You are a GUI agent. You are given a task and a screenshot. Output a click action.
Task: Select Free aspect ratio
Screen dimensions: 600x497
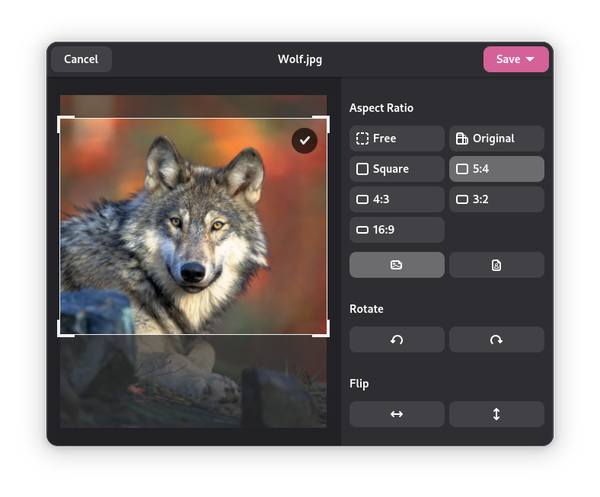click(x=397, y=138)
